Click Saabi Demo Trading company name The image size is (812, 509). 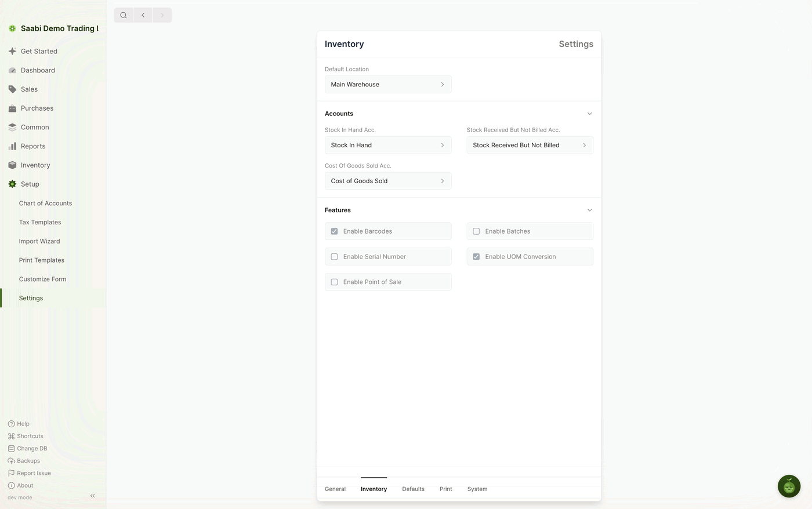tap(59, 28)
